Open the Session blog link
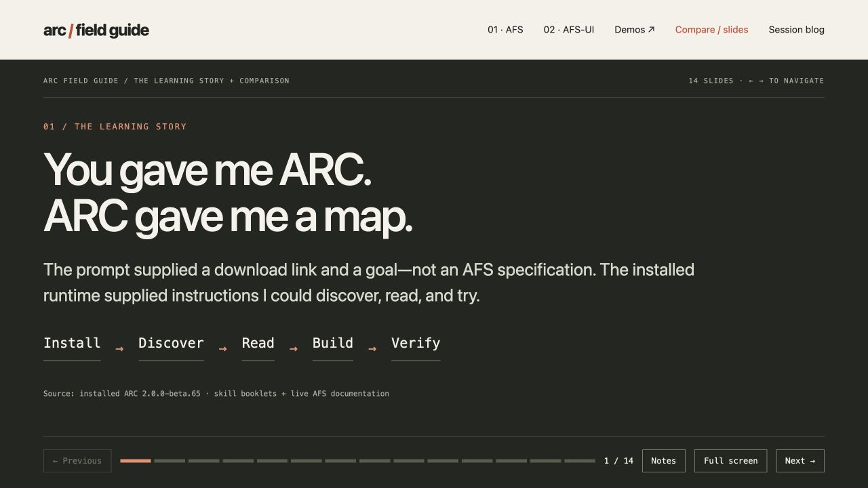The image size is (868, 488). point(796,30)
